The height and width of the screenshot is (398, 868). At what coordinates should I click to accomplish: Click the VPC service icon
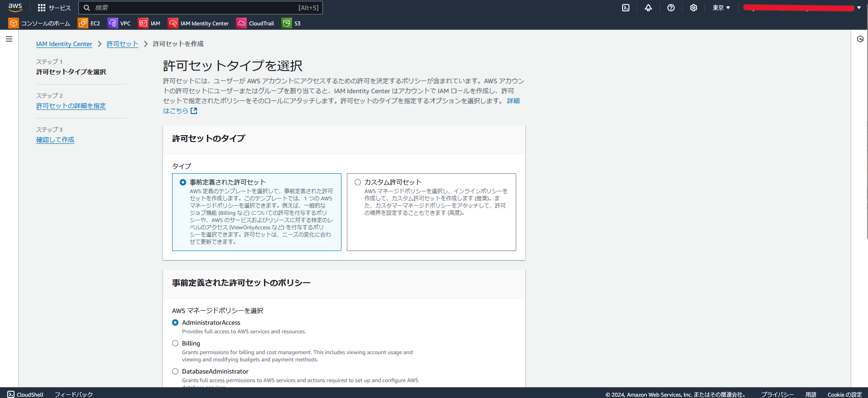pyautogui.click(x=113, y=23)
